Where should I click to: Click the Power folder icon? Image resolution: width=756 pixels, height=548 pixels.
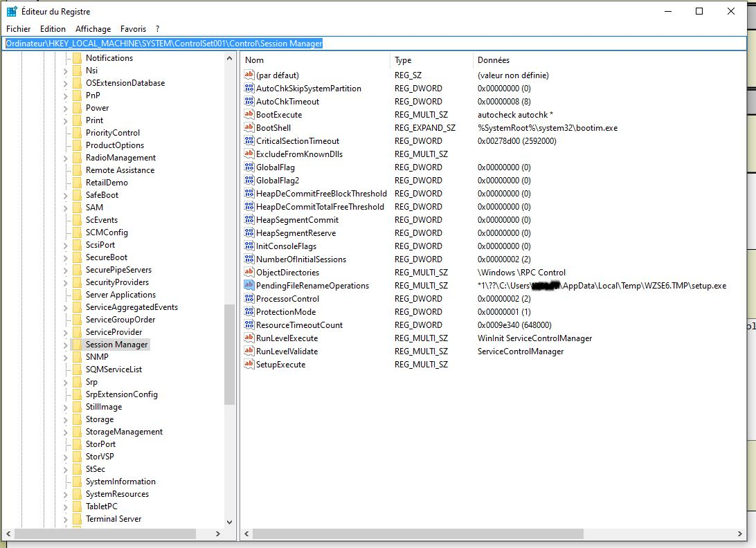pyautogui.click(x=77, y=107)
